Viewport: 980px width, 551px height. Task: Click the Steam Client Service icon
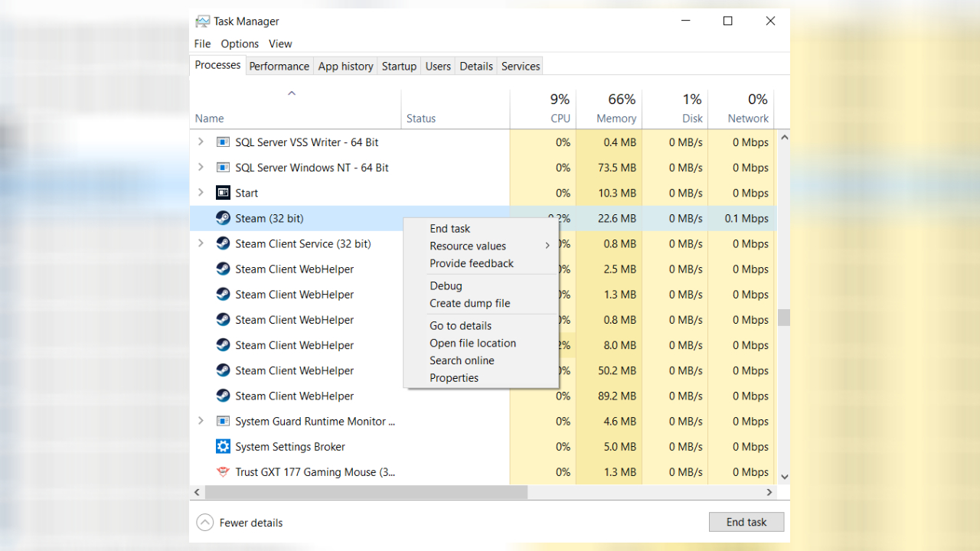(223, 243)
